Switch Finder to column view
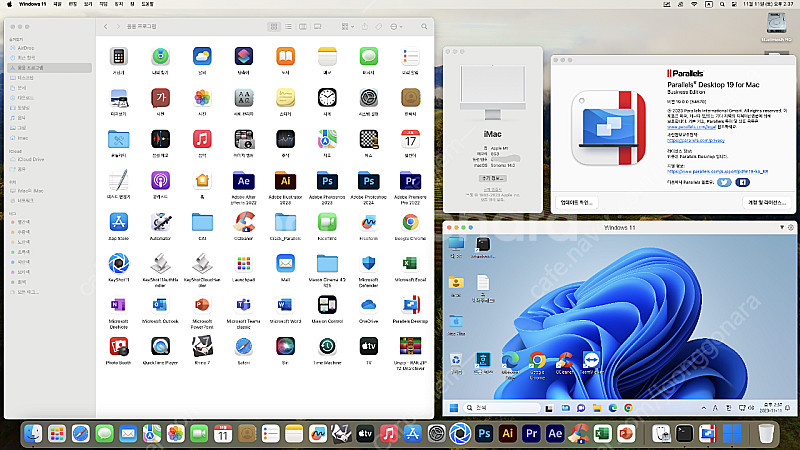The image size is (800, 450). [303, 27]
